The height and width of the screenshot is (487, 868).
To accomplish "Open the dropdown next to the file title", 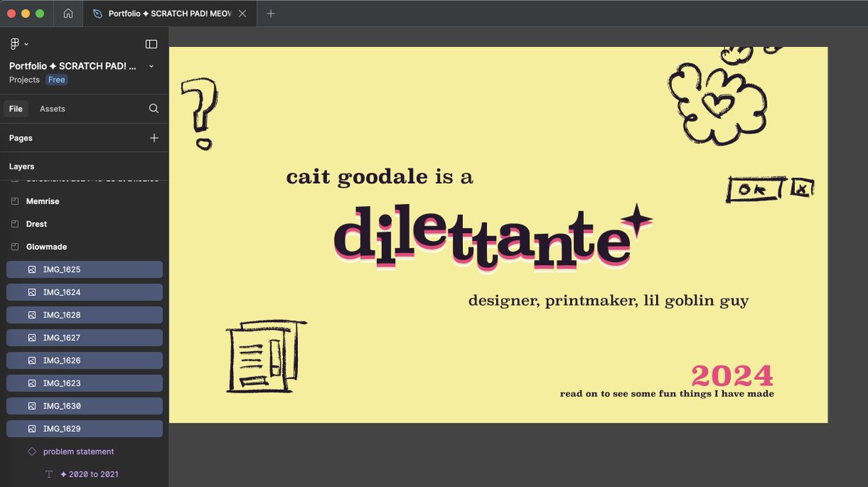I will coord(150,66).
